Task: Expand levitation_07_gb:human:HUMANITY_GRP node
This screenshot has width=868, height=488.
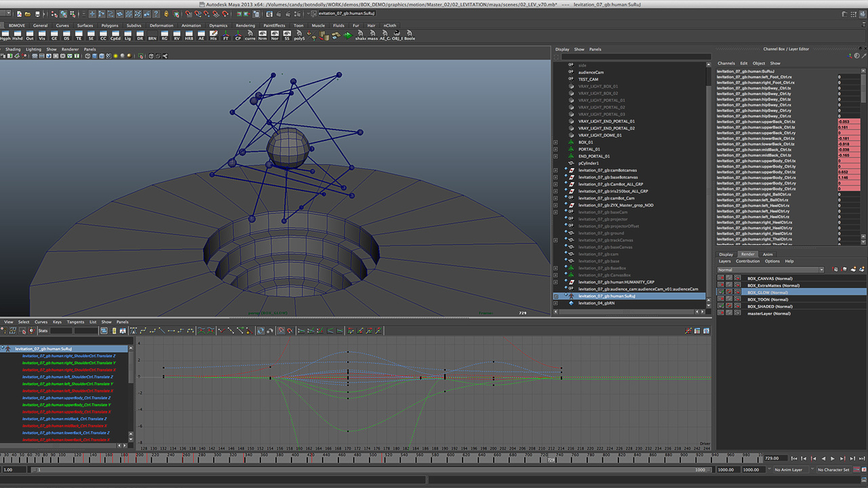Action: 556,282
